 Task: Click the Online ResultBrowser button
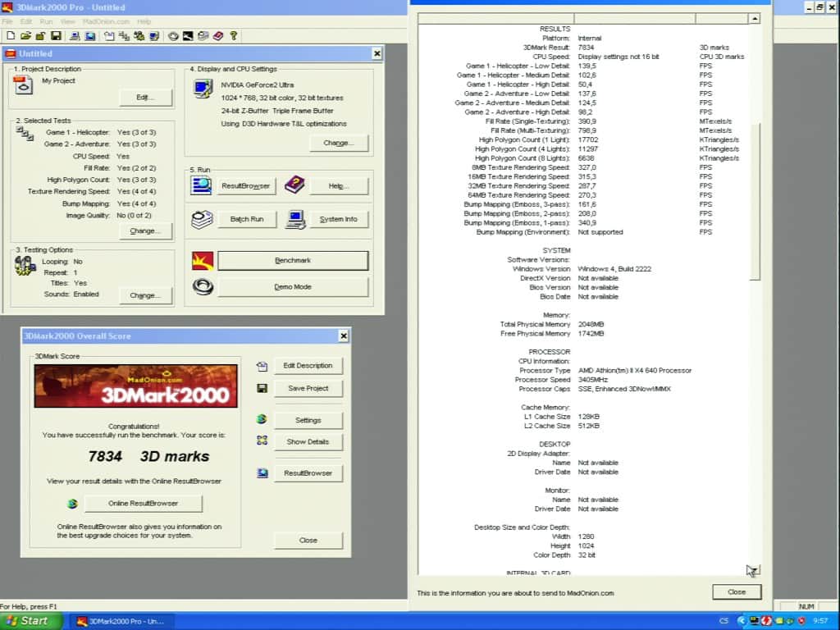tap(143, 503)
